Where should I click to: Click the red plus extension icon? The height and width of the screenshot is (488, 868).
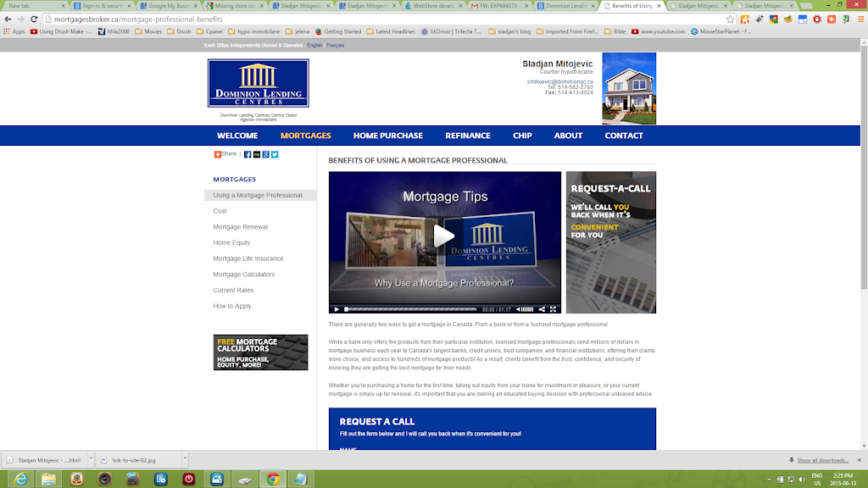[832, 19]
